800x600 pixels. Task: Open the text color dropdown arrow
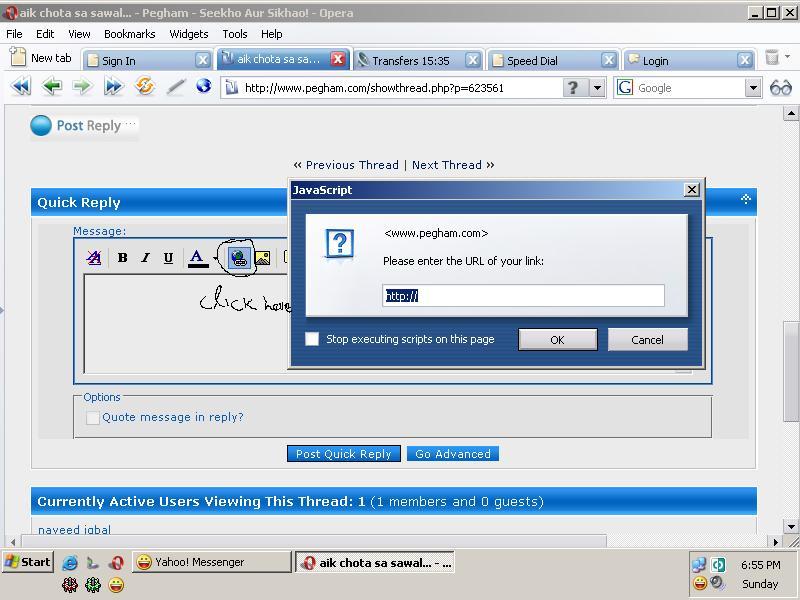click(x=215, y=259)
